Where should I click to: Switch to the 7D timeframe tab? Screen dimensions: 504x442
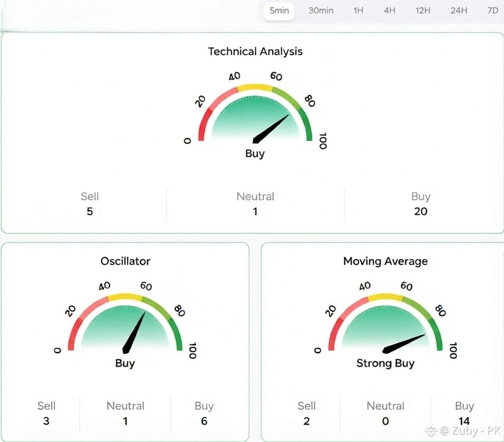492,11
